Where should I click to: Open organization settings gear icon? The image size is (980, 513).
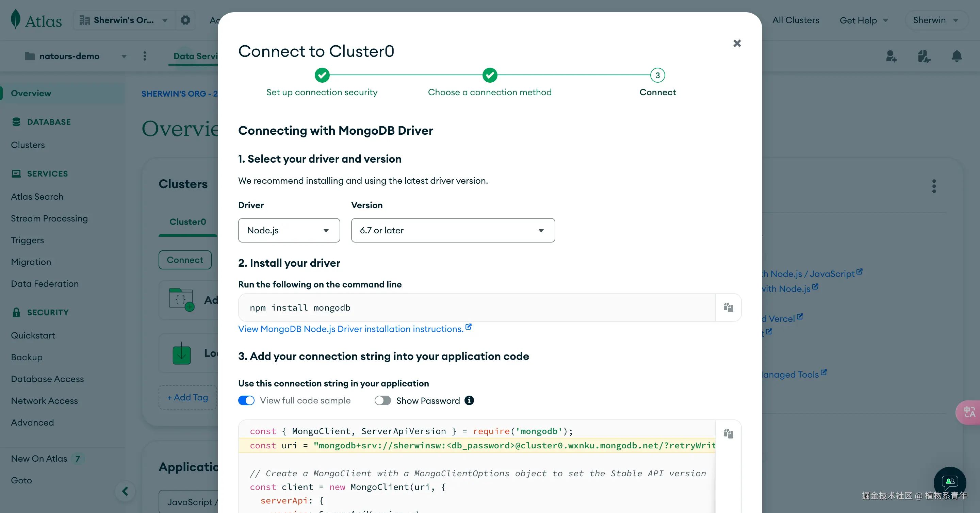pos(185,20)
